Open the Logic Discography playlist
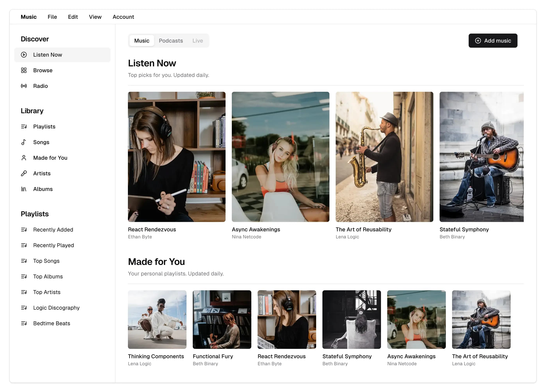This screenshot has height=392, width=546. (56, 308)
